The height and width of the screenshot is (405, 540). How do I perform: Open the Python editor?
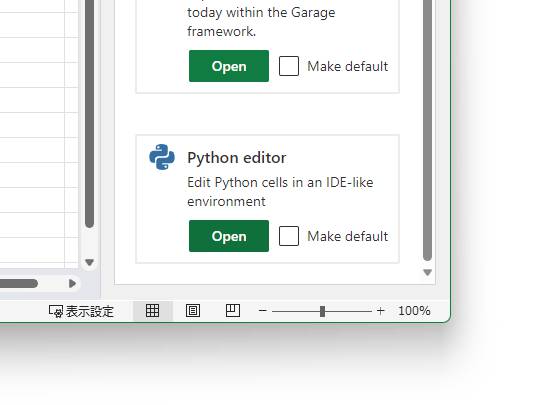point(229,236)
